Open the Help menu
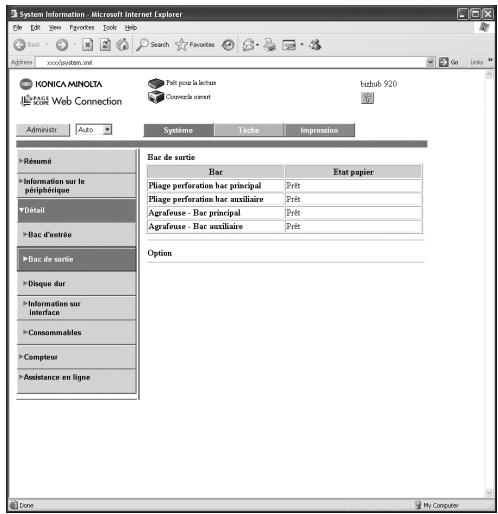 tap(131, 28)
